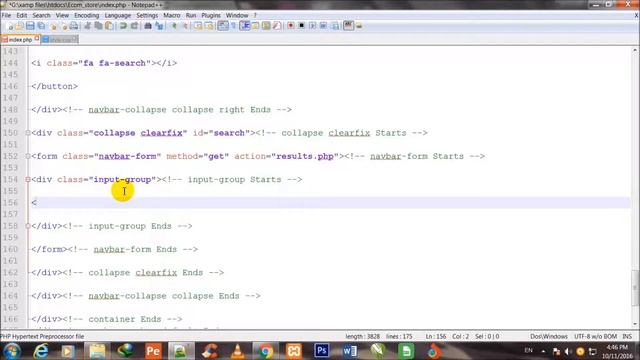Open the Macro menu
The height and width of the screenshot is (360, 640).
pyautogui.click(x=171, y=15)
